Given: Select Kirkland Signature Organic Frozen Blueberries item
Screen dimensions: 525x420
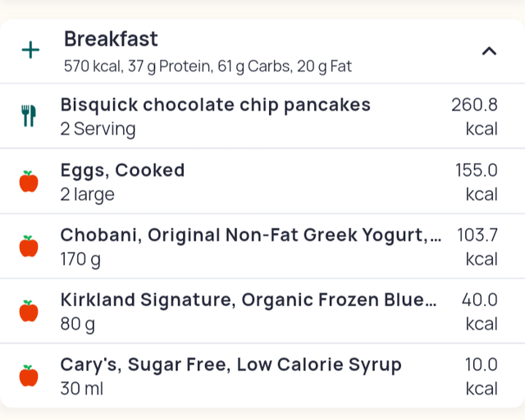Looking at the screenshot, I should 262,311.
